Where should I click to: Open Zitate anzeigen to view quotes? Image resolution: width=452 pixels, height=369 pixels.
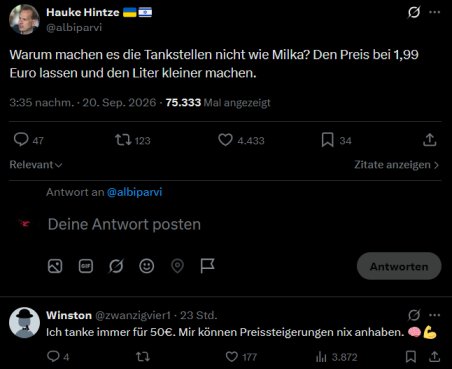396,165
